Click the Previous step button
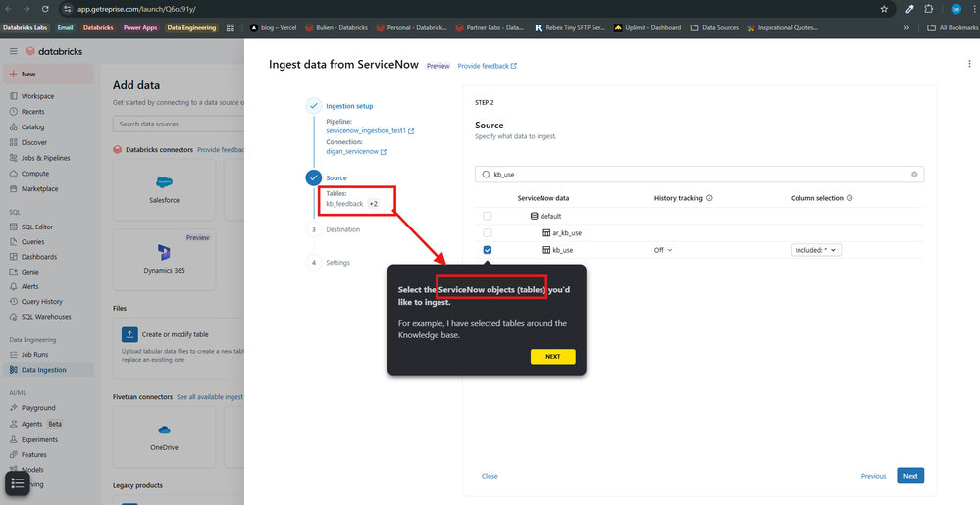 [x=873, y=476]
